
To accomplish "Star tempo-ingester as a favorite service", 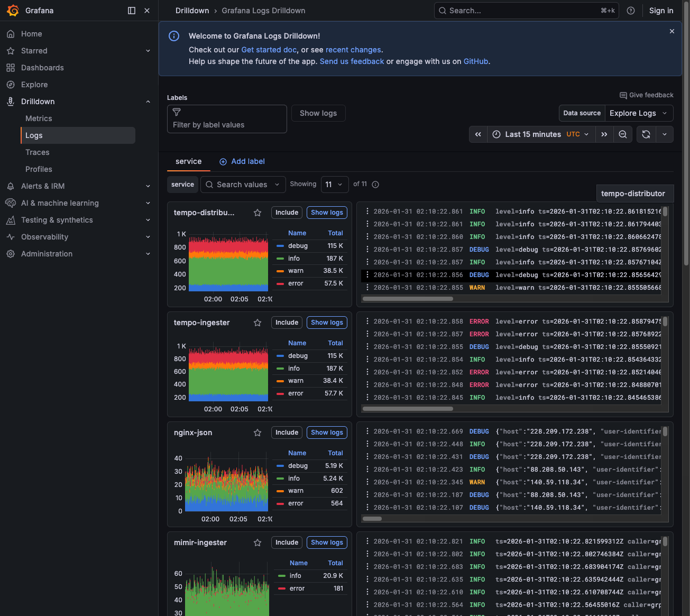I will pos(257,323).
